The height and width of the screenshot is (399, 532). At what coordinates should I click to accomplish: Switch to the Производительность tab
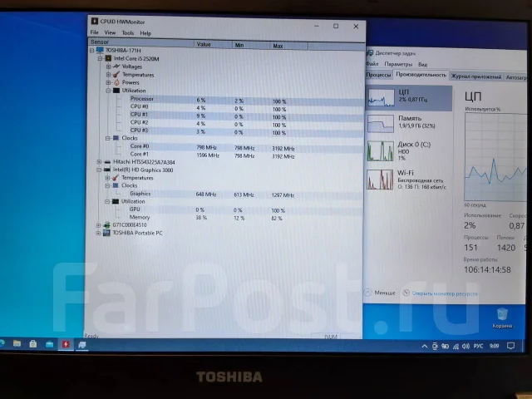point(421,75)
